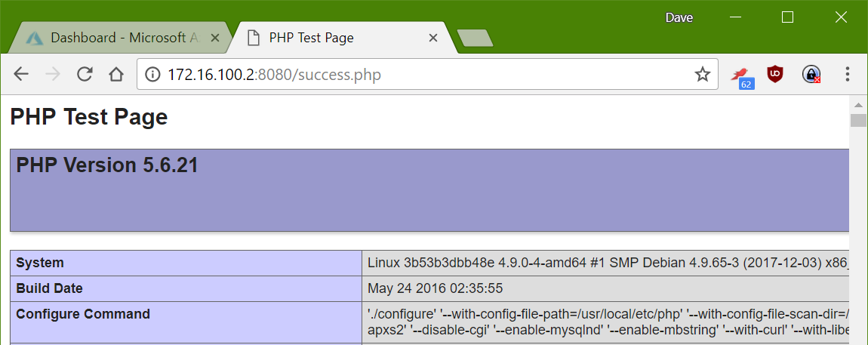Bookmark this page with the star

click(x=703, y=74)
